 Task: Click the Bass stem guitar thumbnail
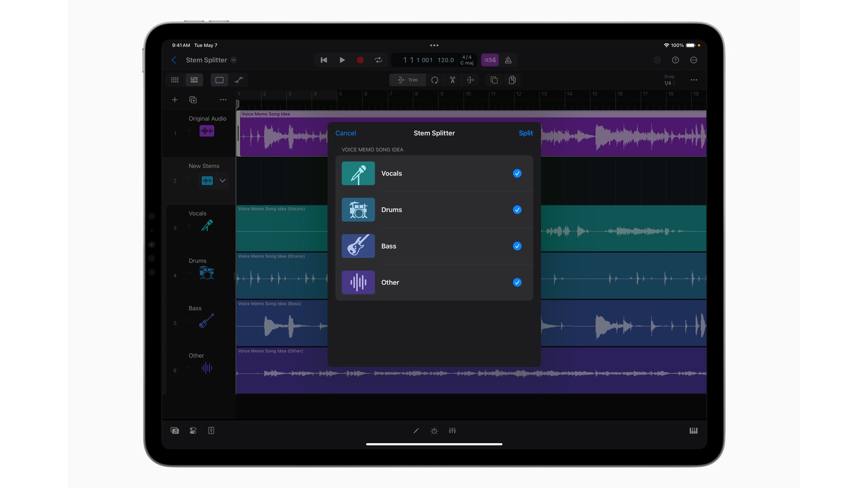coord(358,246)
